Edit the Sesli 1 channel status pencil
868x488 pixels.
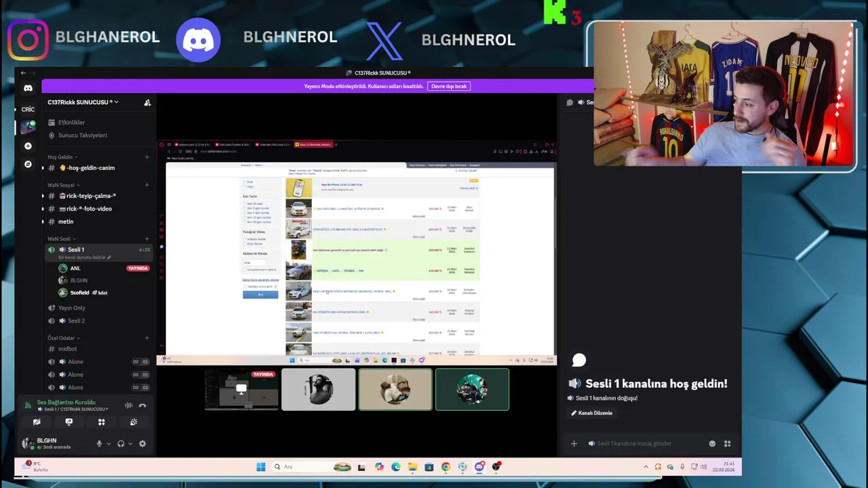click(x=109, y=258)
